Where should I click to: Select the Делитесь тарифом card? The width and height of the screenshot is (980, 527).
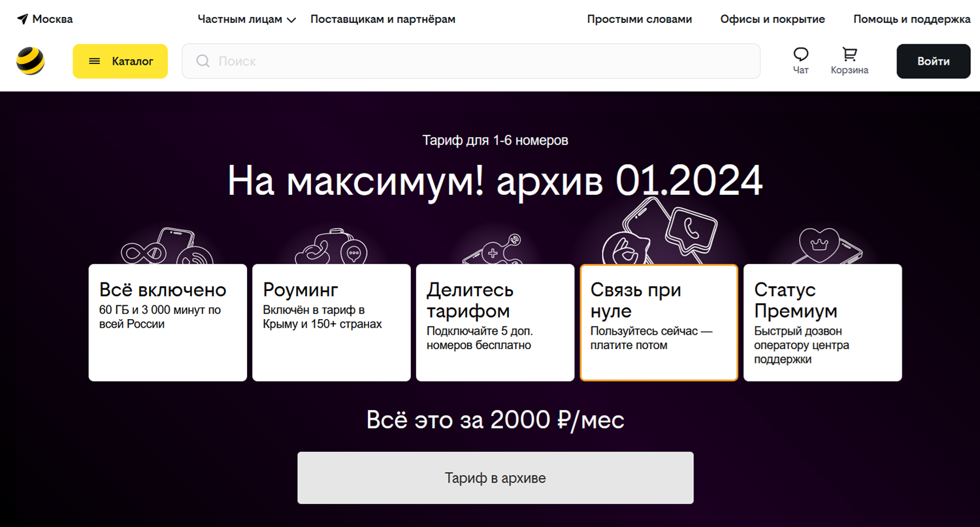(x=495, y=322)
